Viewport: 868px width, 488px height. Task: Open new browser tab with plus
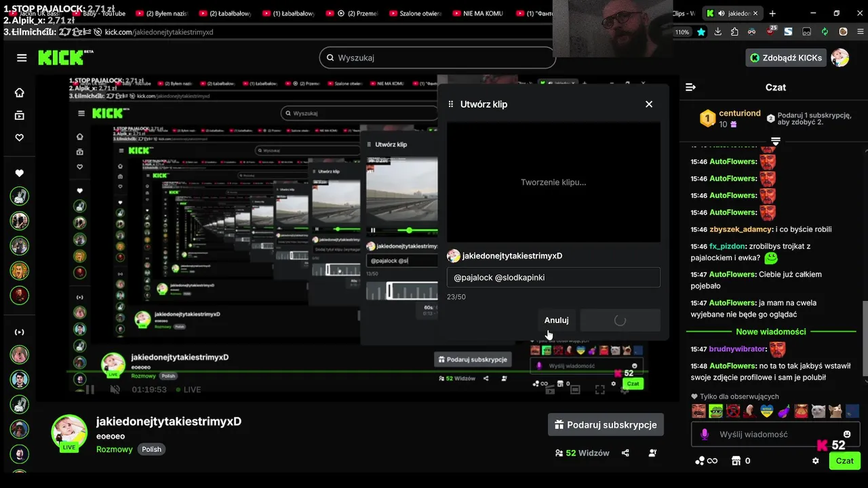pos(772,14)
